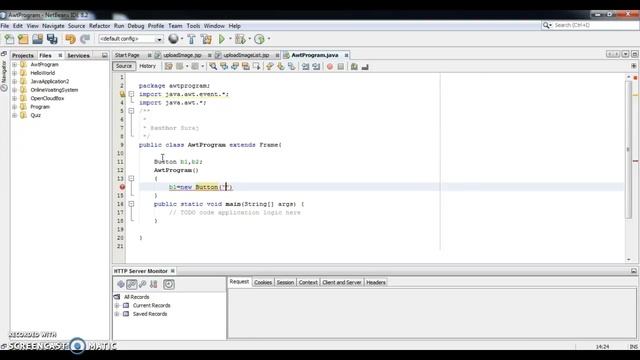Minimize the Projects panel group
This screenshot has width=640, height=360.
105,55
